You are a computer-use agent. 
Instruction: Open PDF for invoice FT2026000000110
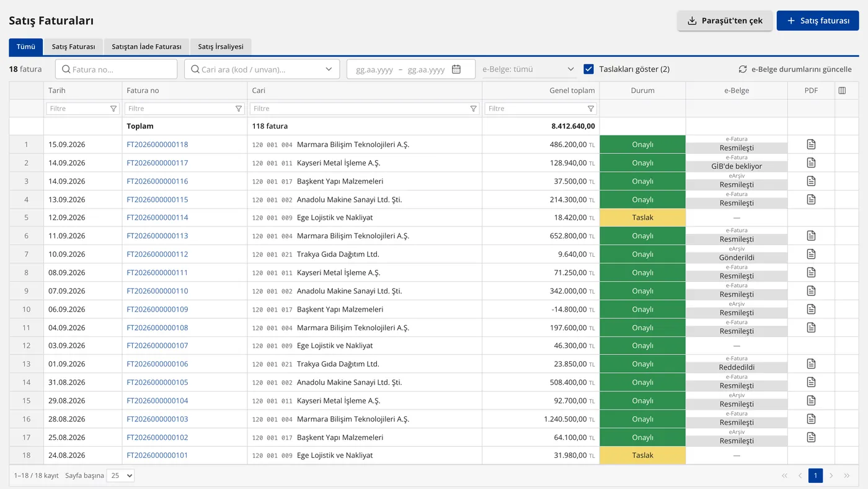pos(811,290)
